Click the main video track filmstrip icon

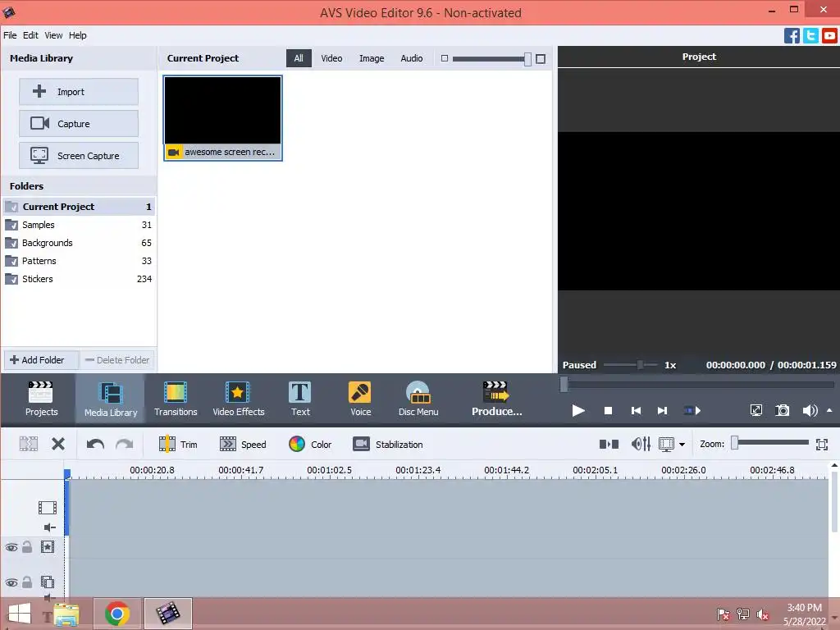[47, 507]
